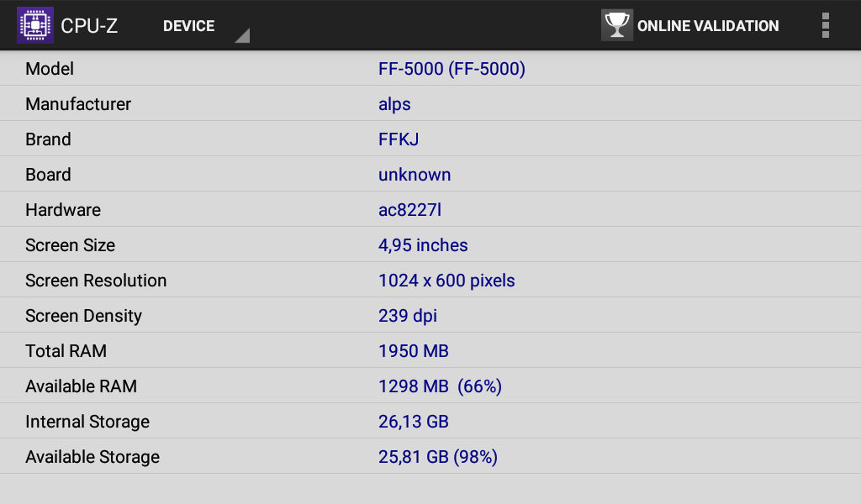Select Internal Storage 26,13 GB row
This screenshot has width=861, height=504.
click(430, 421)
